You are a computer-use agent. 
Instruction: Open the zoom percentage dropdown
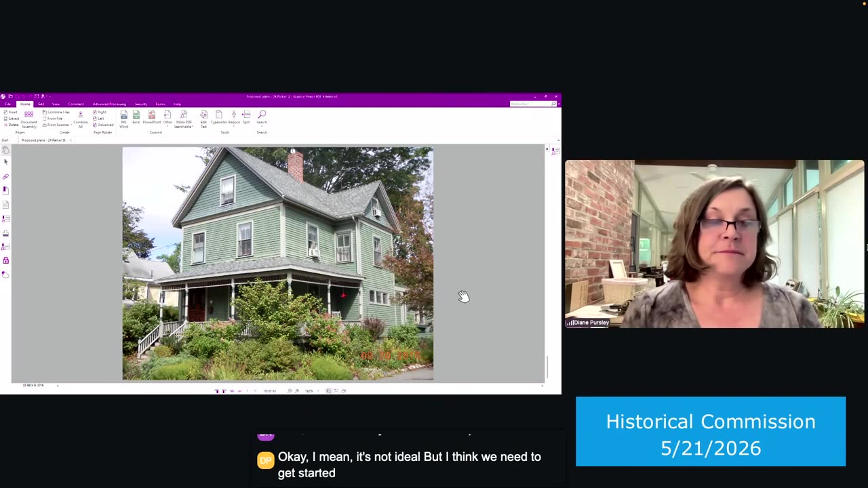pos(318,391)
